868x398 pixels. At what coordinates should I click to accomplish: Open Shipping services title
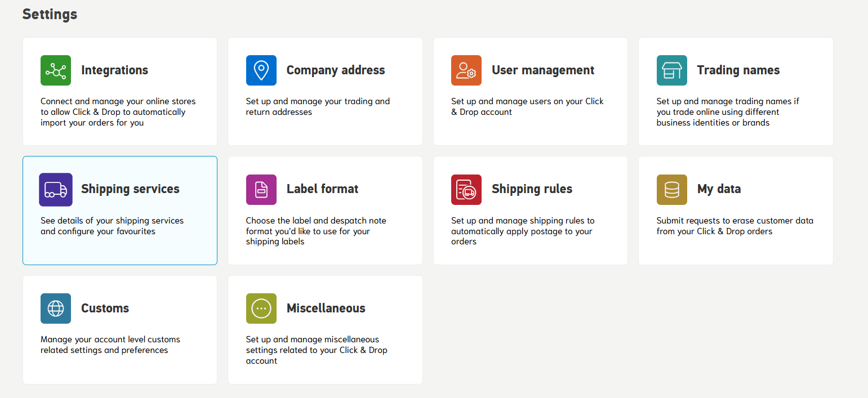pos(130,189)
